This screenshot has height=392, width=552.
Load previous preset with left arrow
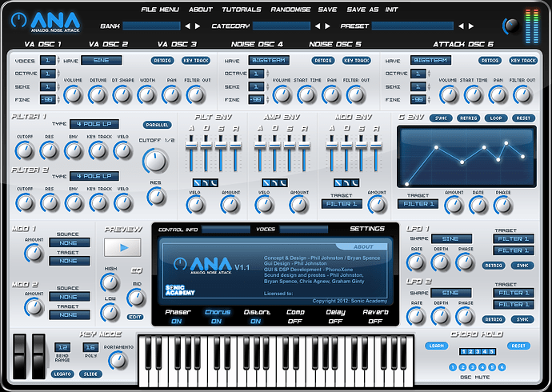pyautogui.click(x=461, y=26)
